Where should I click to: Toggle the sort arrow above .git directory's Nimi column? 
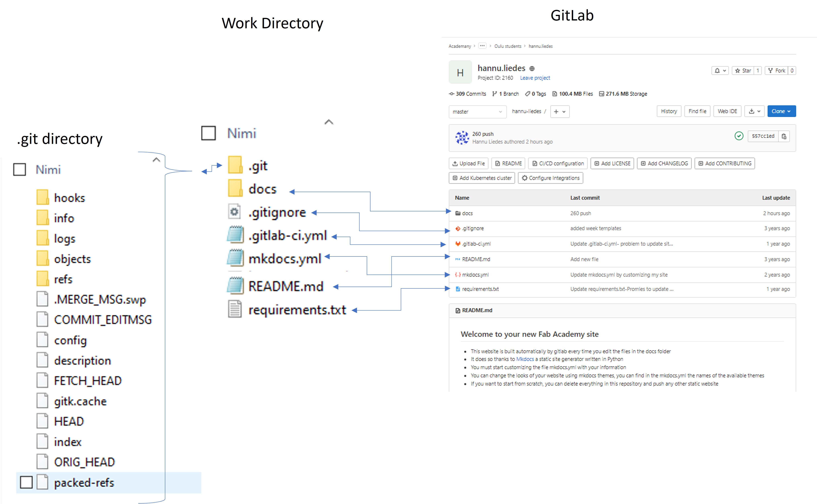click(x=156, y=160)
